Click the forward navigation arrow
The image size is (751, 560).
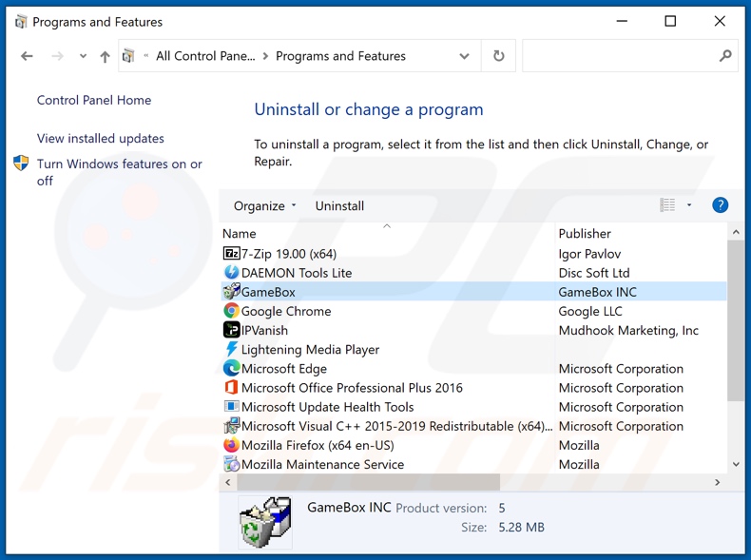[57, 56]
